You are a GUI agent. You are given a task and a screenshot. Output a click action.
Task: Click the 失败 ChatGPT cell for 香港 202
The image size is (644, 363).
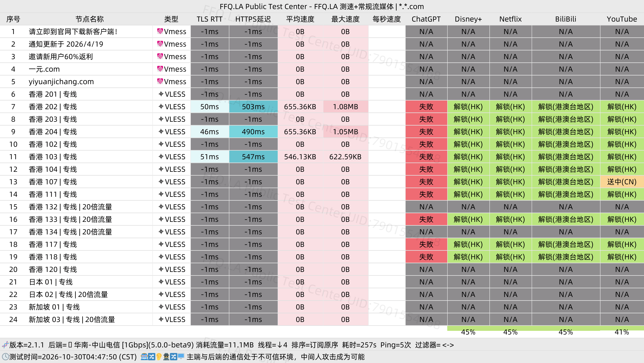426,107
